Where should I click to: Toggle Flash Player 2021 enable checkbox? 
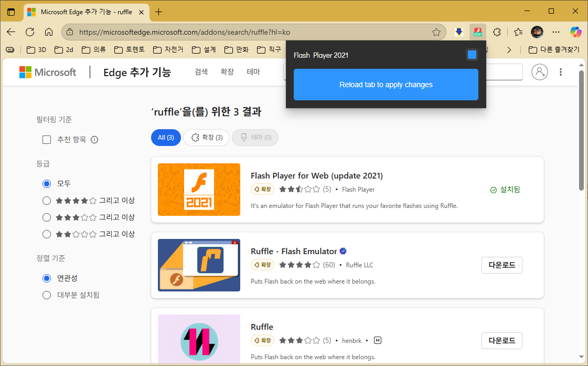[472, 55]
